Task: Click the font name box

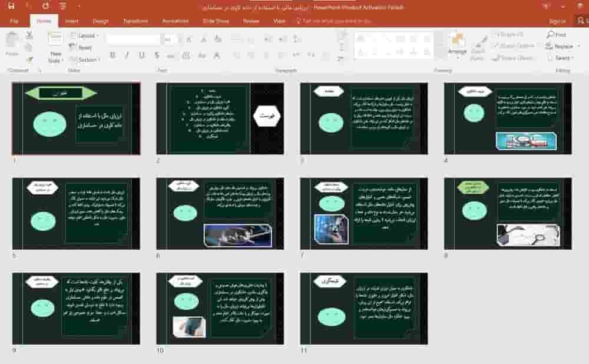Action: pos(133,39)
